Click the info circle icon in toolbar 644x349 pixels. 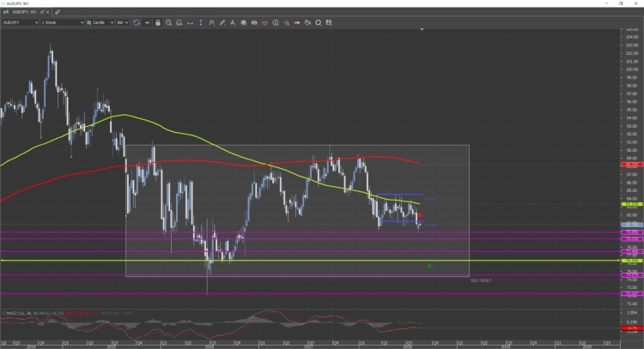276,22
